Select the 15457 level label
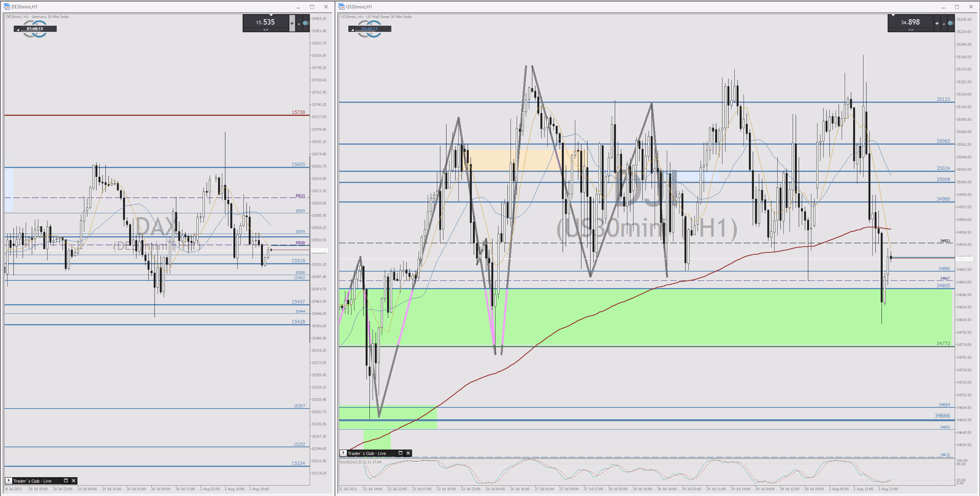Viewport: 980px width, 496px height. pos(298,302)
